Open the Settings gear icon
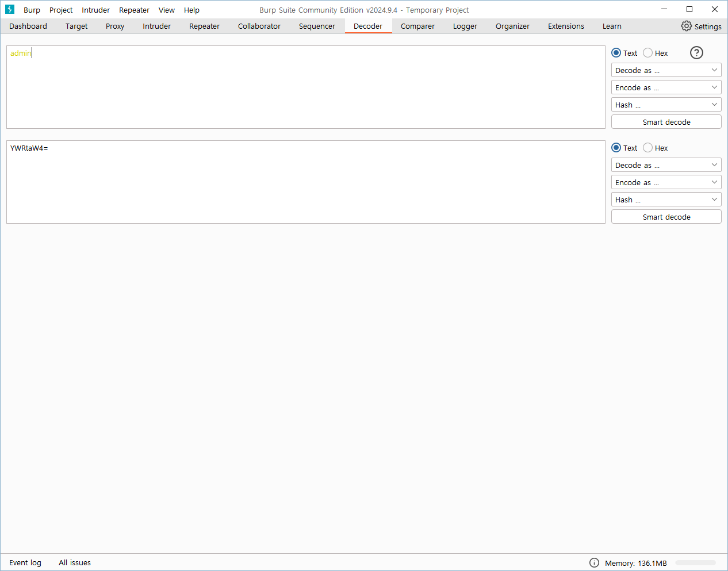 pyautogui.click(x=686, y=26)
